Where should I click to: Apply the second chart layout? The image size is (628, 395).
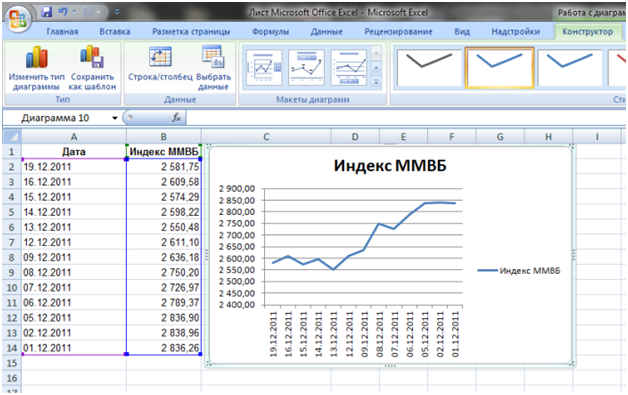tap(306, 67)
